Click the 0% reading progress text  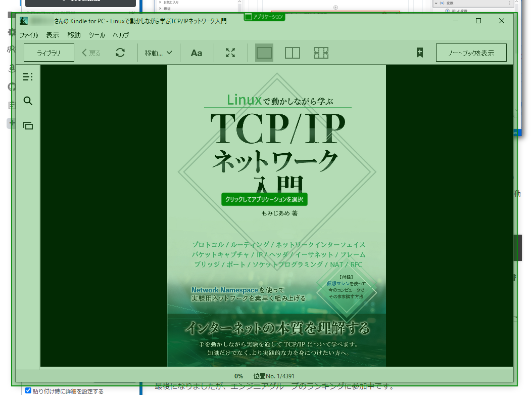(x=238, y=376)
